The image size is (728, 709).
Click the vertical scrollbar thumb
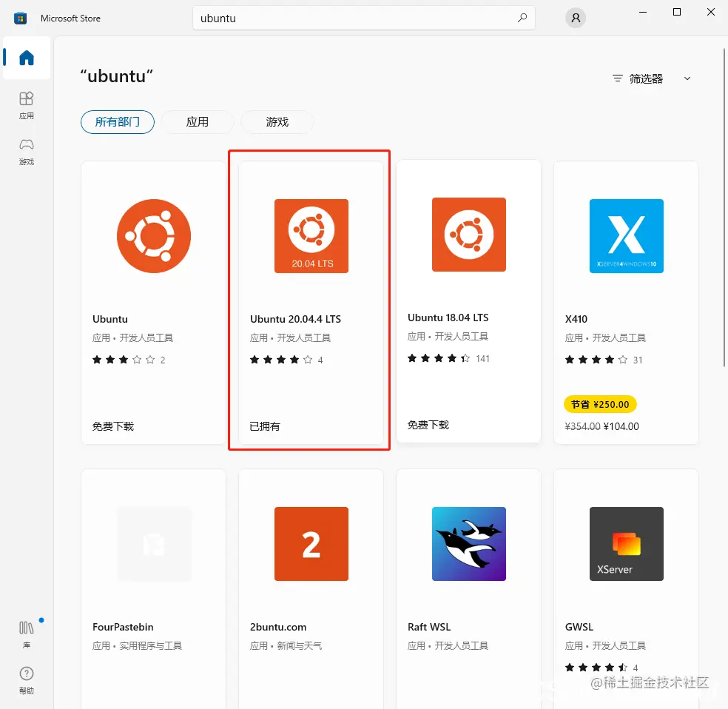(724, 207)
